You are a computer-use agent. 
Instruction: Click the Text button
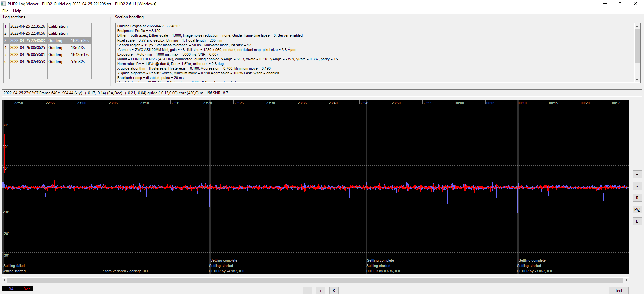click(x=619, y=291)
